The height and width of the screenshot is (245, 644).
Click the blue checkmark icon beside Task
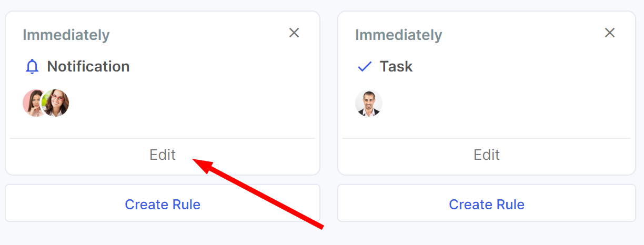point(365,67)
